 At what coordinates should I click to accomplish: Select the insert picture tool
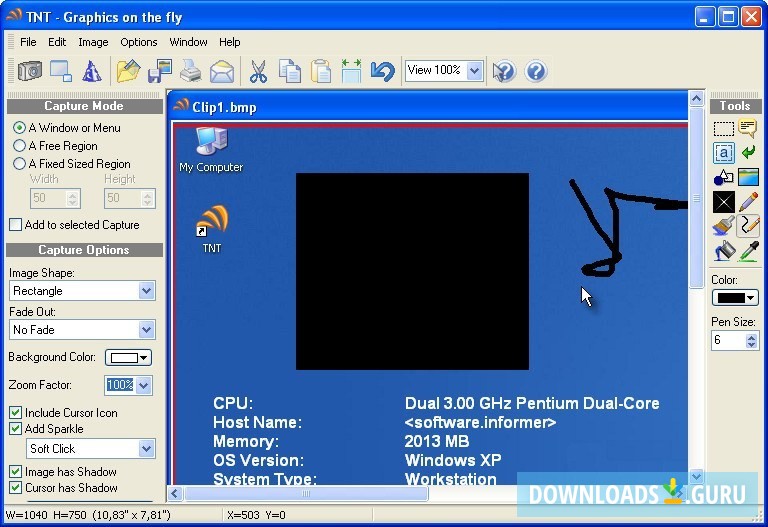[748, 177]
